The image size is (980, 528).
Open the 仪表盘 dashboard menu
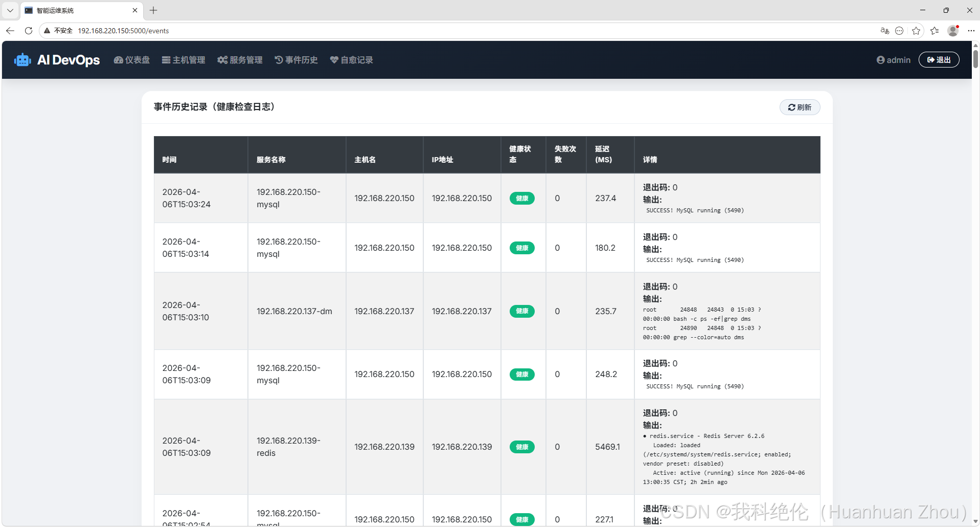(x=132, y=60)
